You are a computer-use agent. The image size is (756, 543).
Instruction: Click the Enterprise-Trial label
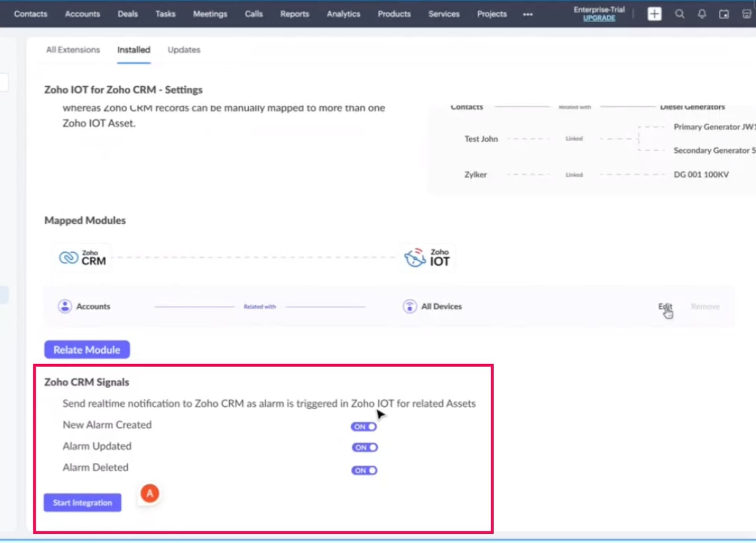pos(599,10)
